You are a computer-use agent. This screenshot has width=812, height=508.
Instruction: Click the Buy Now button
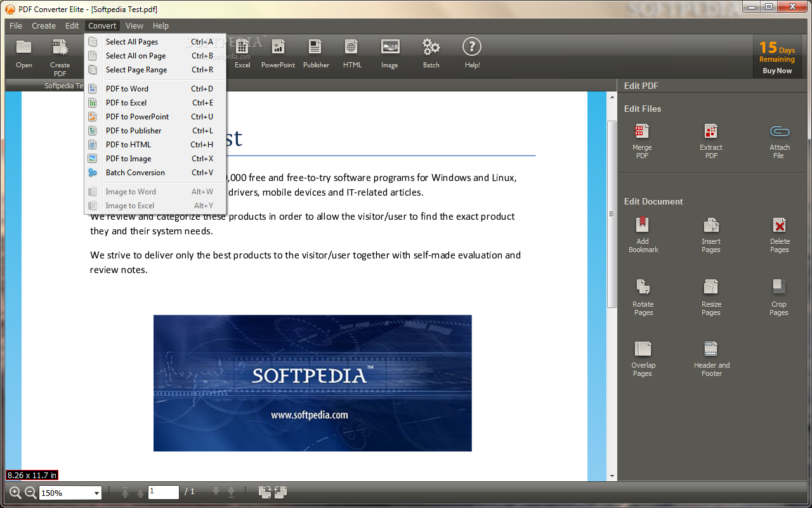tap(777, 70)
